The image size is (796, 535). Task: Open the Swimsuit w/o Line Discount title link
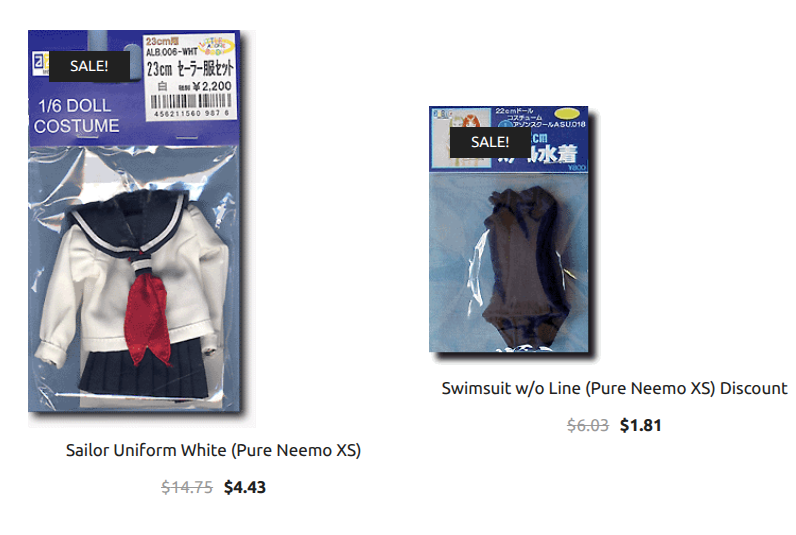coord(614,388)
